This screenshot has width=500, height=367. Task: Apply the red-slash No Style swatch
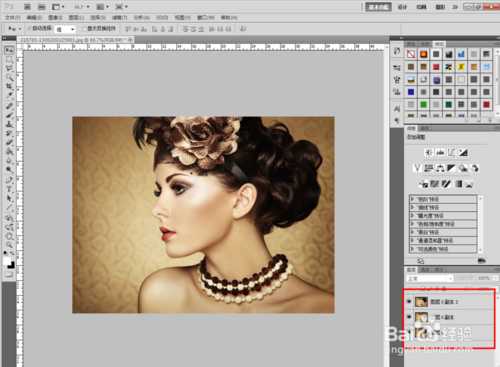click(411, 54)
